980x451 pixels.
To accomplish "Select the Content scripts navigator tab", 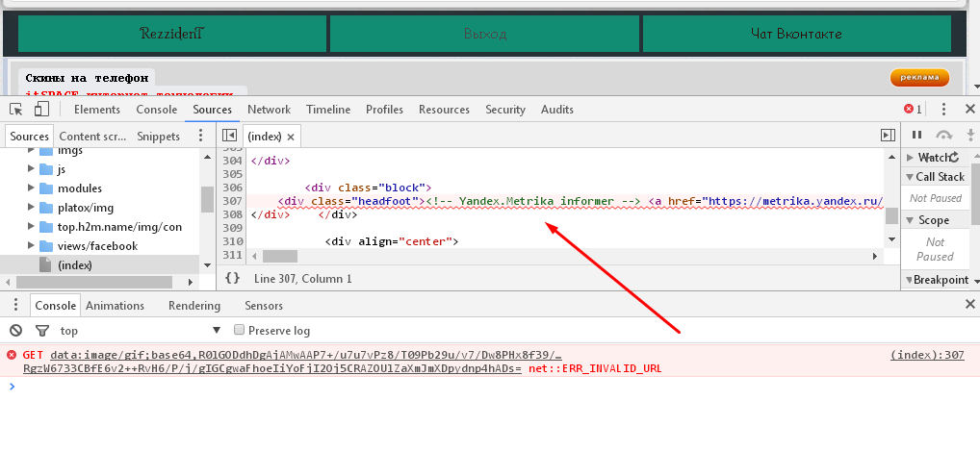I will tap(92, 137).
